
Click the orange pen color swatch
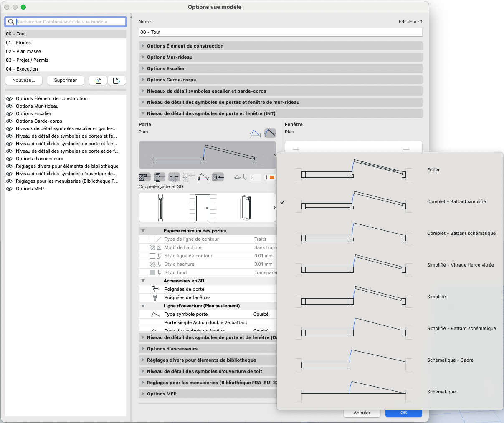point(272,177)
